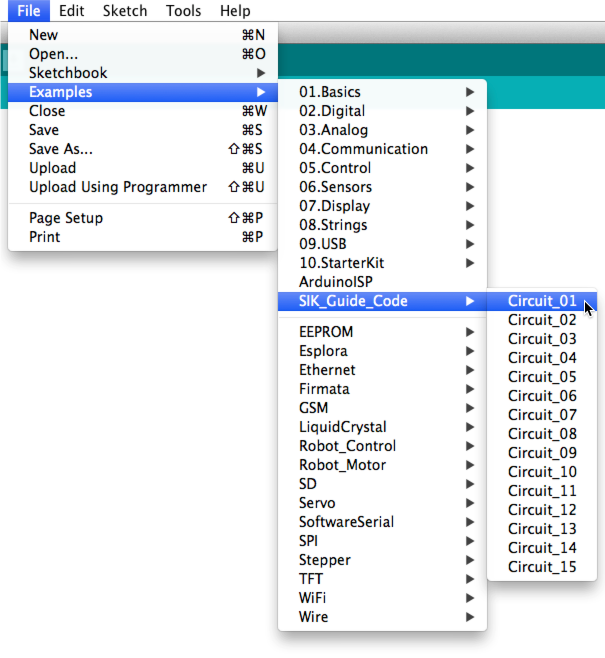Expand the SPI library examples
This screenshot has height=658, width=605.
[x=382, y=541]
